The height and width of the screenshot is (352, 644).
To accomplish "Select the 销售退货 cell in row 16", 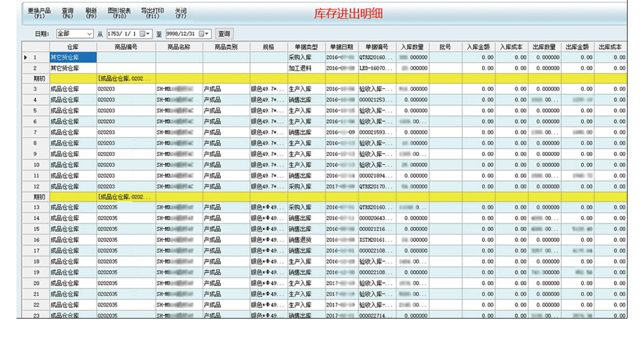I will pyautogui.click(x=300, y=240).
